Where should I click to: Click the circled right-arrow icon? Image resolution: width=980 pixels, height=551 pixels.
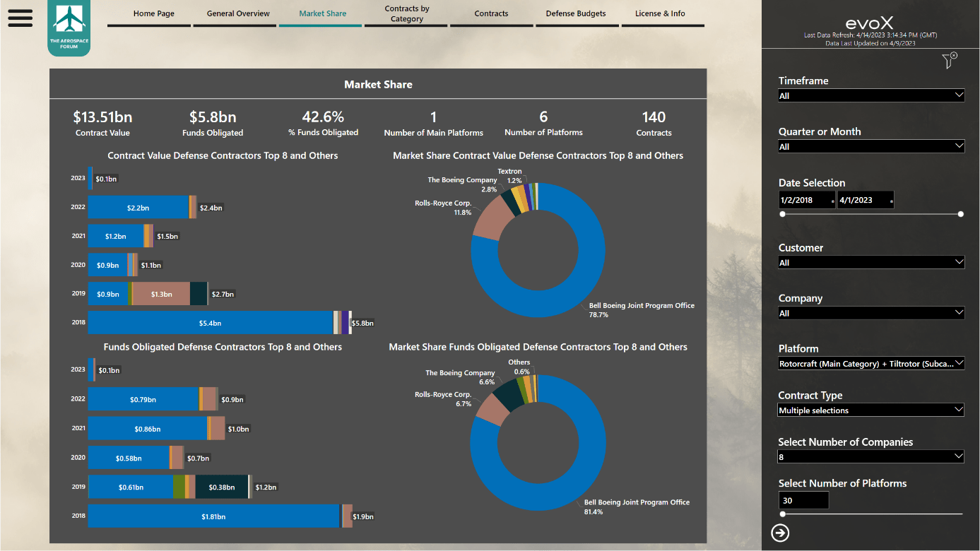[x=780, y=533]
